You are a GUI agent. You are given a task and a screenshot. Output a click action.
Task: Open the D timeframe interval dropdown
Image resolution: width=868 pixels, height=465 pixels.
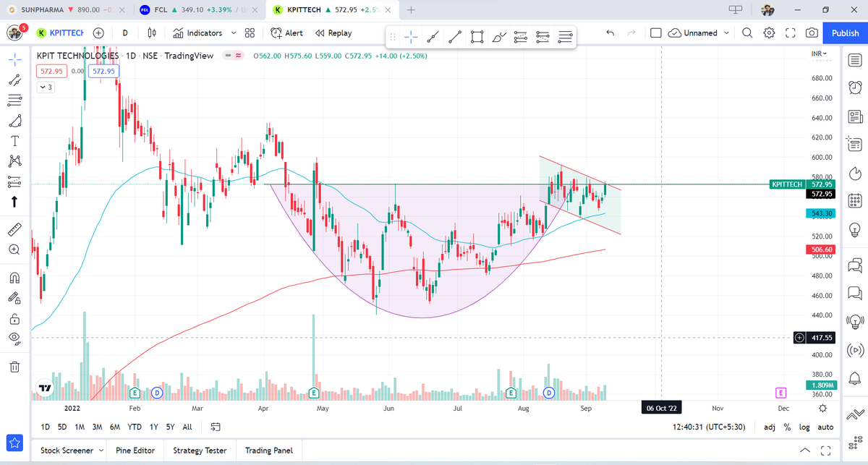point(125,33)
